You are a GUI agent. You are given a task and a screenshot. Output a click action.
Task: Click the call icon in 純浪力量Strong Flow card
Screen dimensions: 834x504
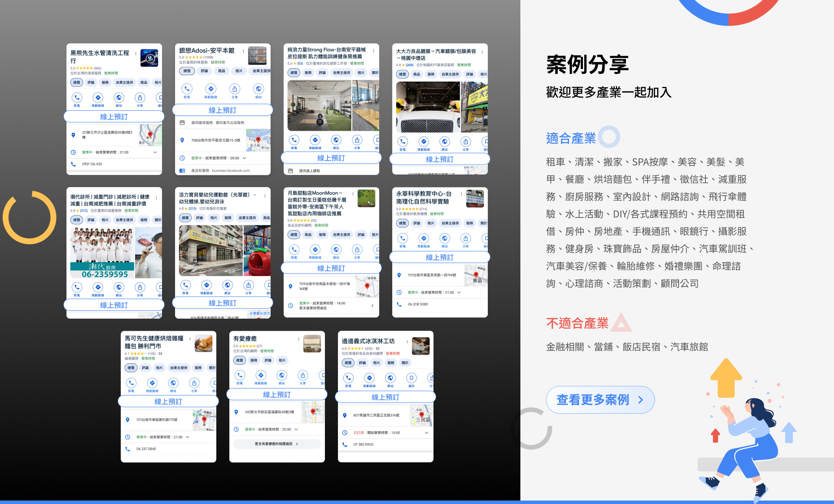(294, 140)
